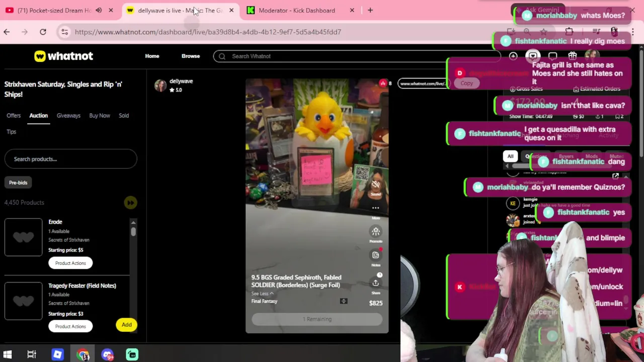Switch to the Giveaways tab
The width and height of the screenshot is (644, 362).
[x=68, y=116]
